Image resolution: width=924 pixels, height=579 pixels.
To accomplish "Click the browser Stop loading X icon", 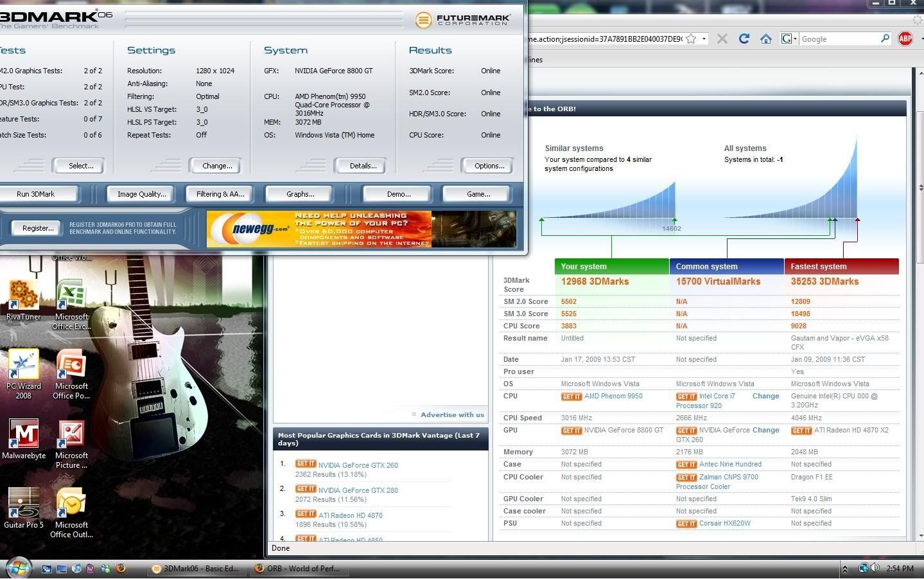I will click(x=722, y=39).
